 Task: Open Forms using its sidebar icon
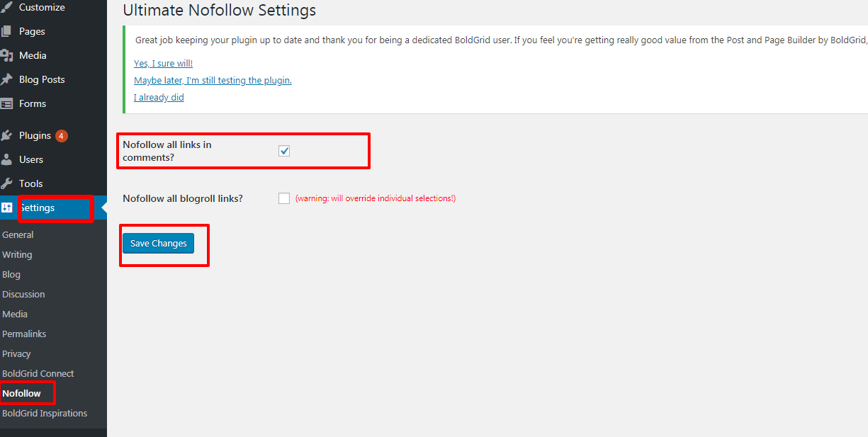9,103
